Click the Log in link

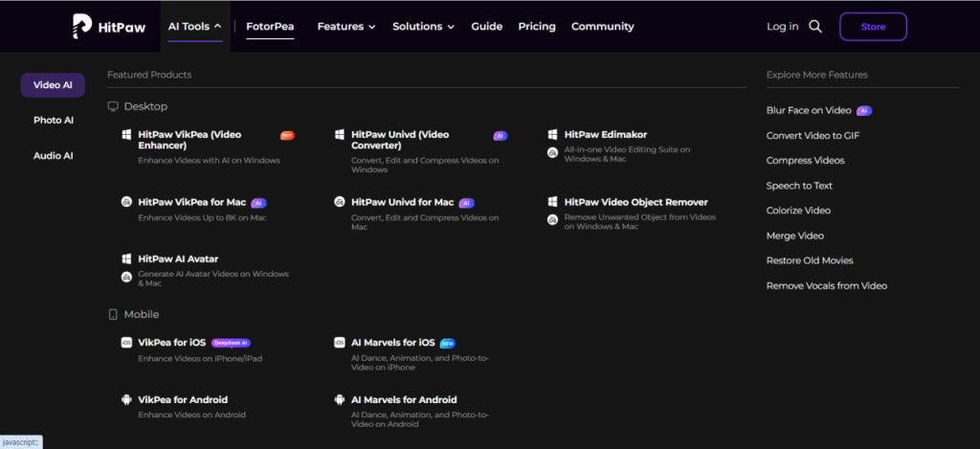pos(783,26)
